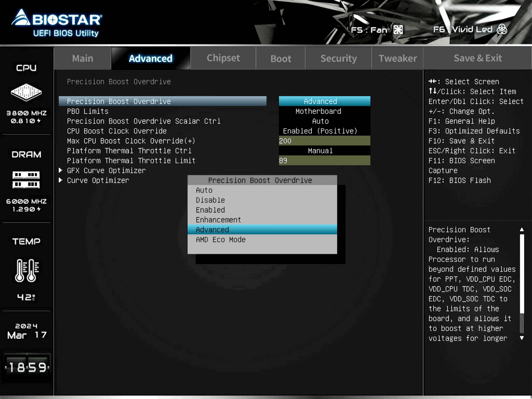
Task: Expand the Curve Optimizer submenu arrow
Action: 61,180
